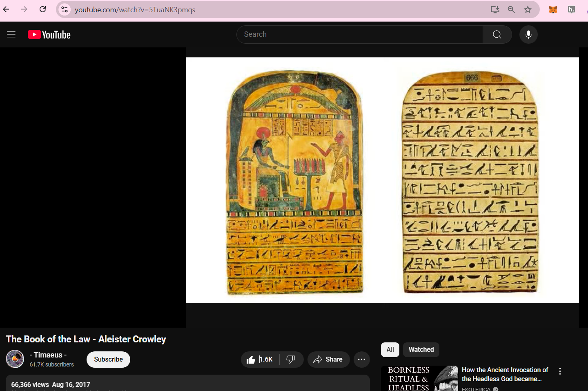Image resolution: width=588 pixels, height=391 pixels.
Task: Open the MetaMask fox extension
Action: (x=553, y=9)
